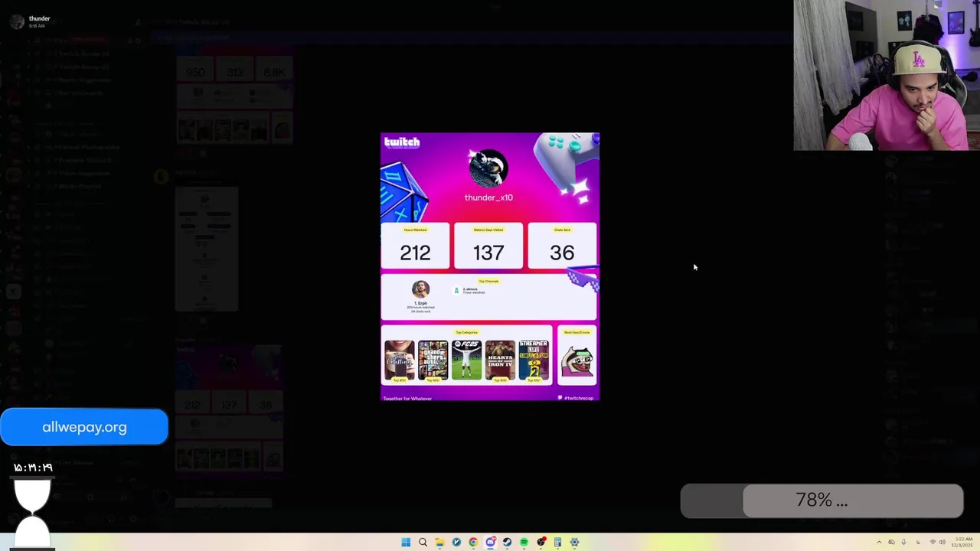The height and width of the screenshot is (551, 980).
Task: Click the Wi-Fi network tray icon
Action: (933, 542)
